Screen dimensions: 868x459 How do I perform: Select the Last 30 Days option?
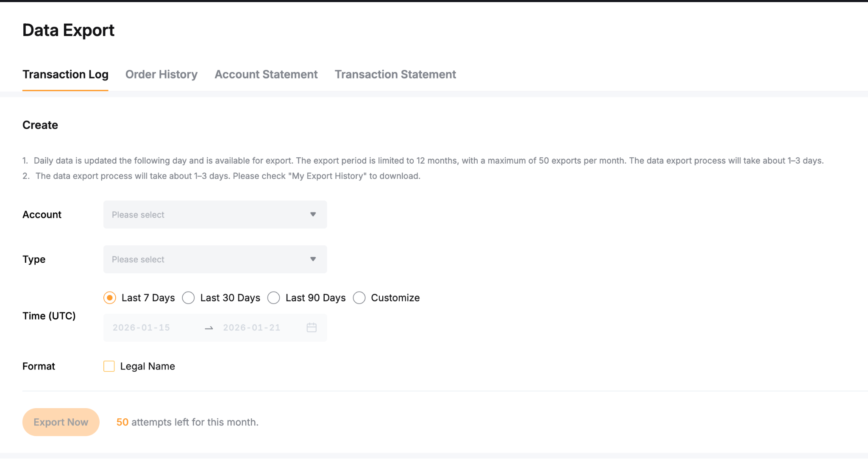pyautogui.click(x=189, y=298)
